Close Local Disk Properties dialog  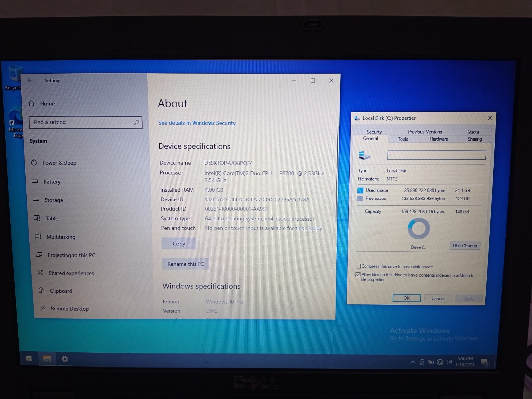click(490, 118)
